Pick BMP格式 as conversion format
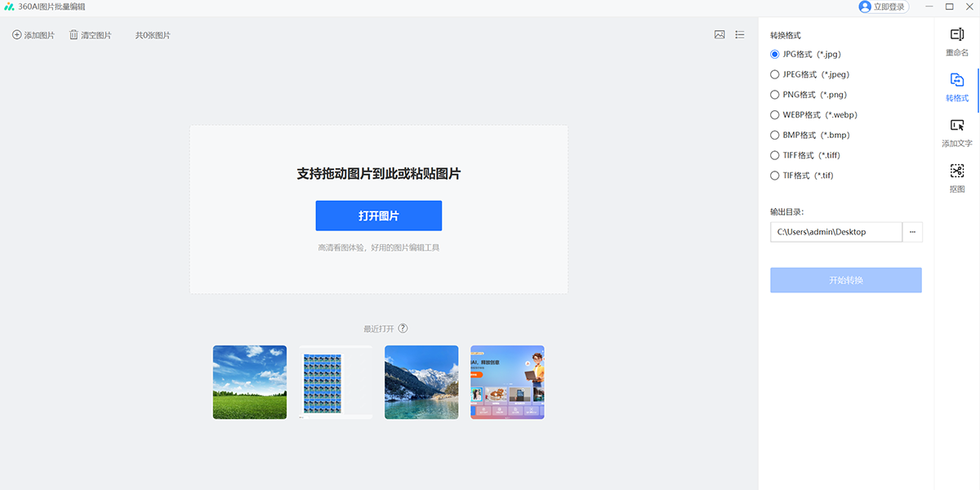The image size is (980, 490). click(775, 136)
